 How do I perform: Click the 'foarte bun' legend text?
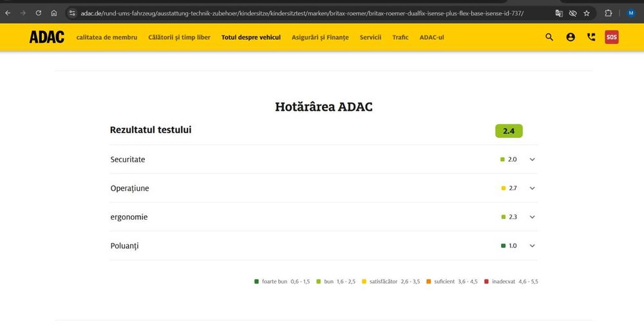pyautogui.click(x=274, y=282)
